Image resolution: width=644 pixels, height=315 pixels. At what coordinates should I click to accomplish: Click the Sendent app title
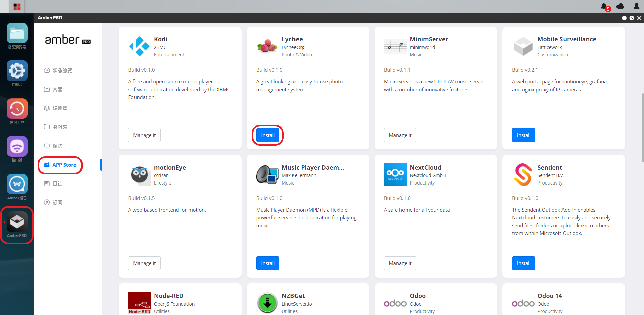tap(550, 167)
